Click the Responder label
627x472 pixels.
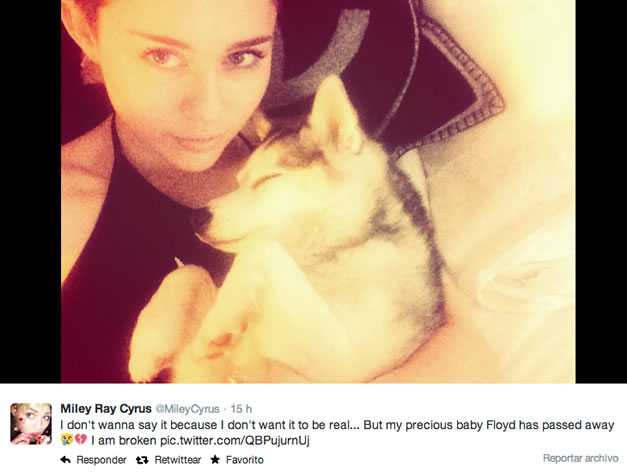tap(101, 460)
